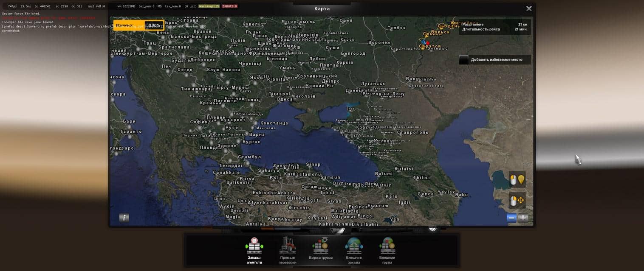Zoom in with the grey plus button

tap(523, 218)
